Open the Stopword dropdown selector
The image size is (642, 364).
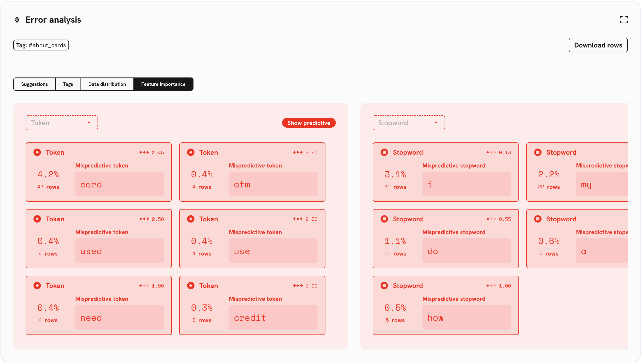point(409,123)
